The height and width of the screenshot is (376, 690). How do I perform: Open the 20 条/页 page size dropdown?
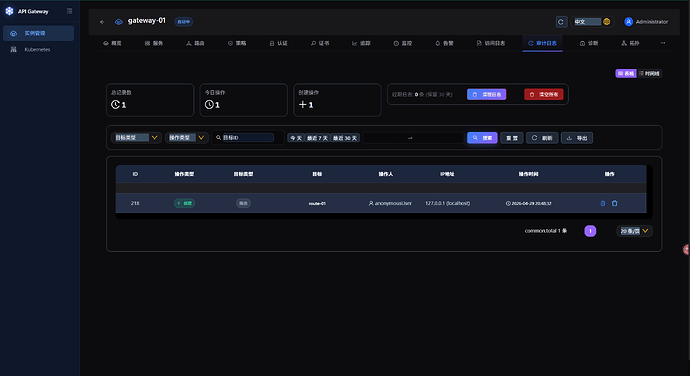(634, 231)
